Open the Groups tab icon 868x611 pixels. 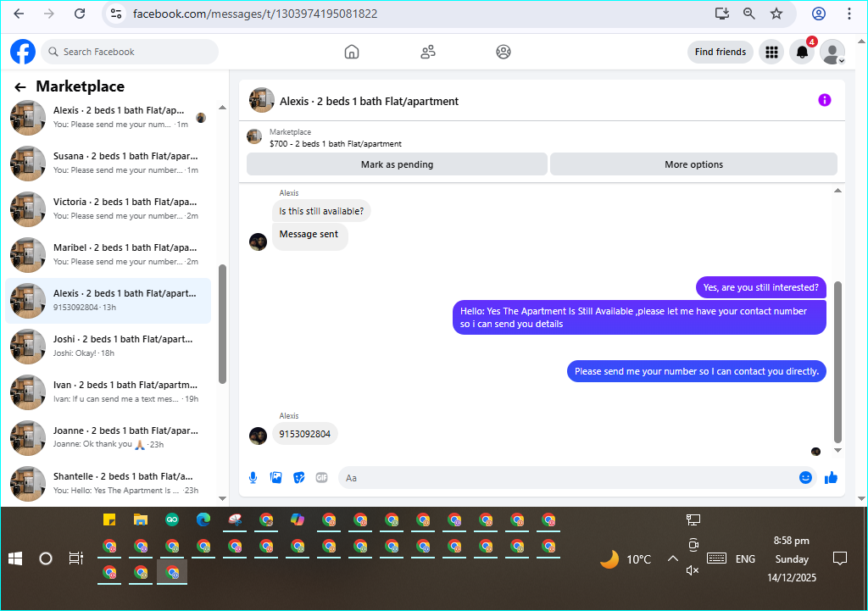click(x=504, y=52)
